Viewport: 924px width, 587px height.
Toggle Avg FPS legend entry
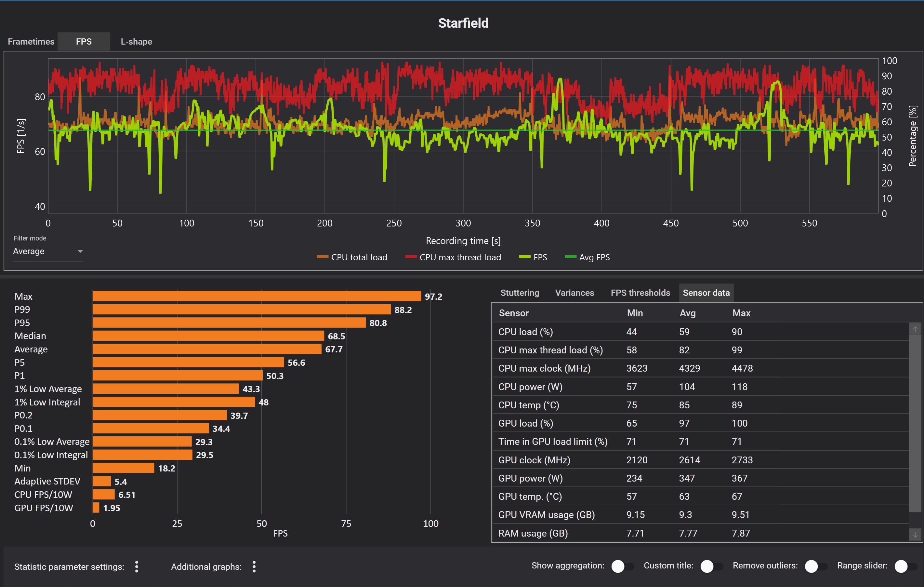(x=587, y=257)
